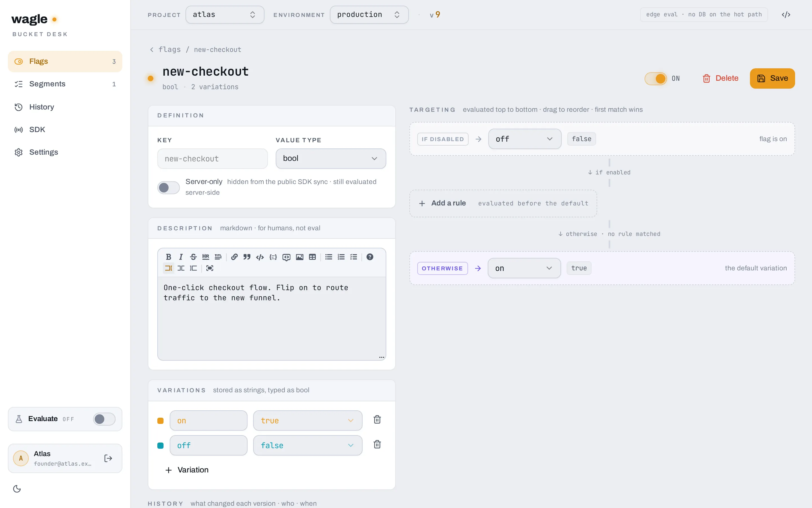Toggle fullscreen for the description editor
This screenshot has height=508, width=812.
(210, 268)
